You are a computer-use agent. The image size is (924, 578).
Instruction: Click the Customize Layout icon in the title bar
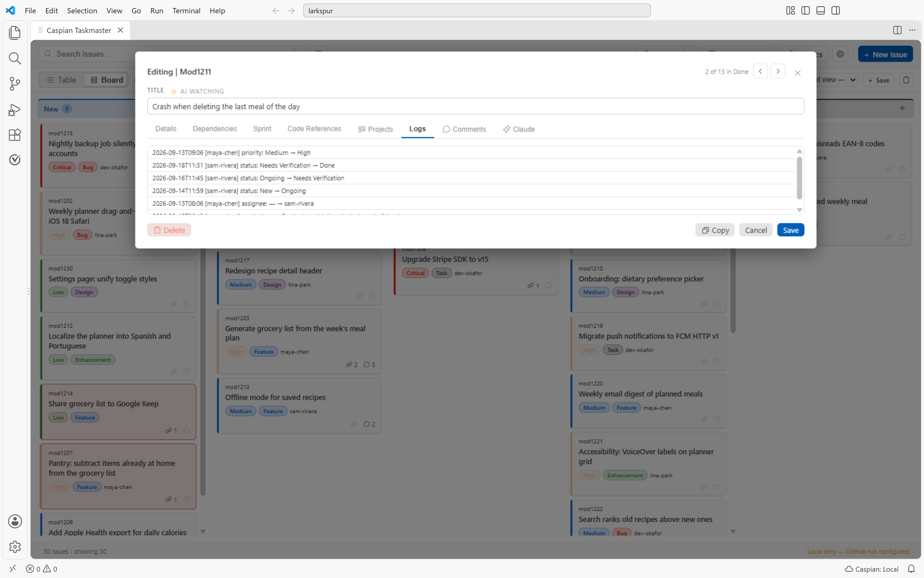[x=790, y=11]
